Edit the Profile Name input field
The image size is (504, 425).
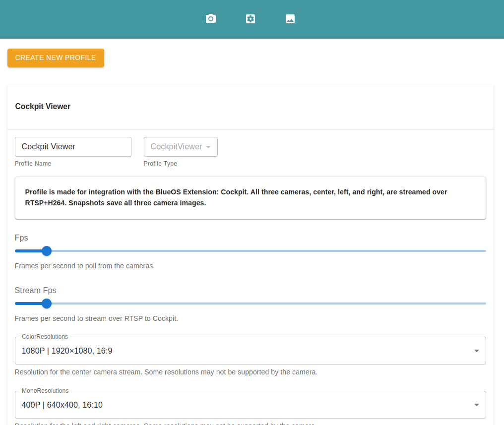(x=73, y=147)
